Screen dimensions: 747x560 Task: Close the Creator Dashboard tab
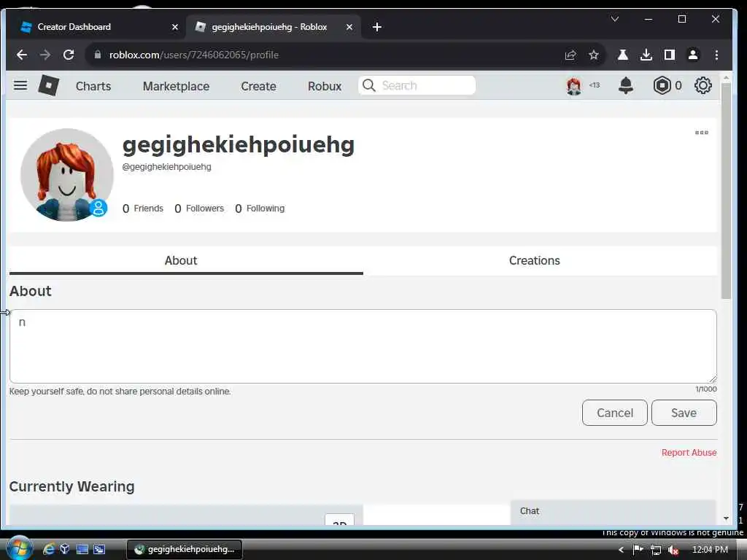coord(175,27)
